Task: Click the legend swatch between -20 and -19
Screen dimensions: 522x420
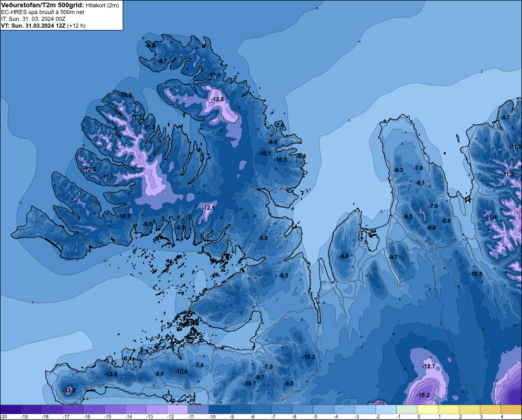Action: pyautogui.click(x=10, y=409)
